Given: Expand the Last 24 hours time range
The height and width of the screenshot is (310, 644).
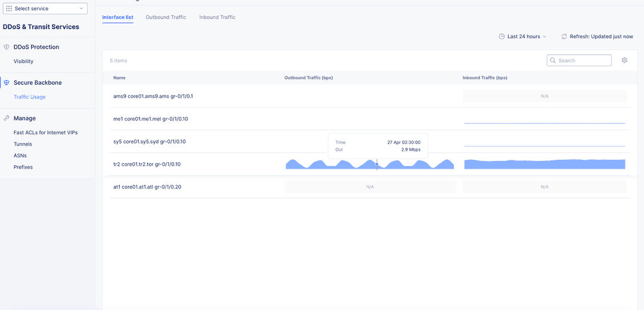Looking at the screenshot, I should click(x=523, y=36).
